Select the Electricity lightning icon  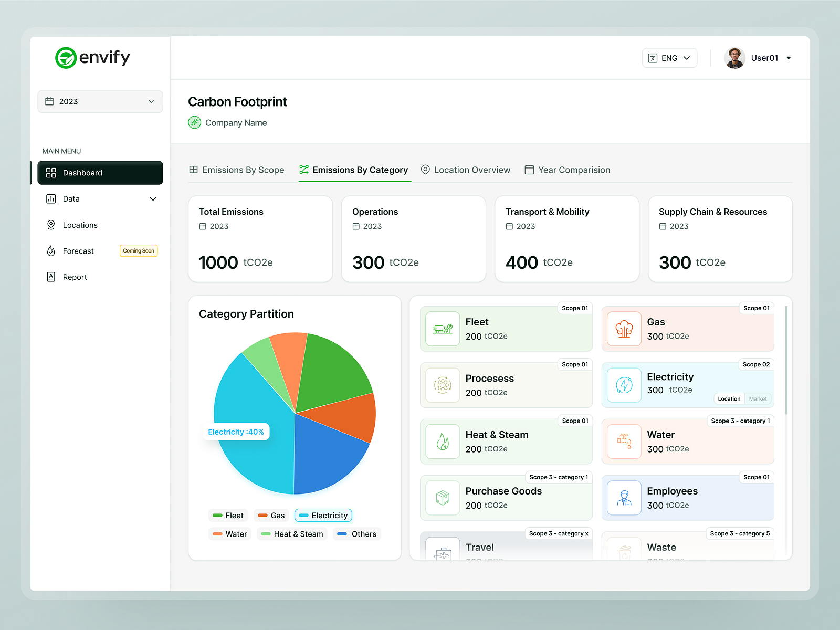pos(624,385)
